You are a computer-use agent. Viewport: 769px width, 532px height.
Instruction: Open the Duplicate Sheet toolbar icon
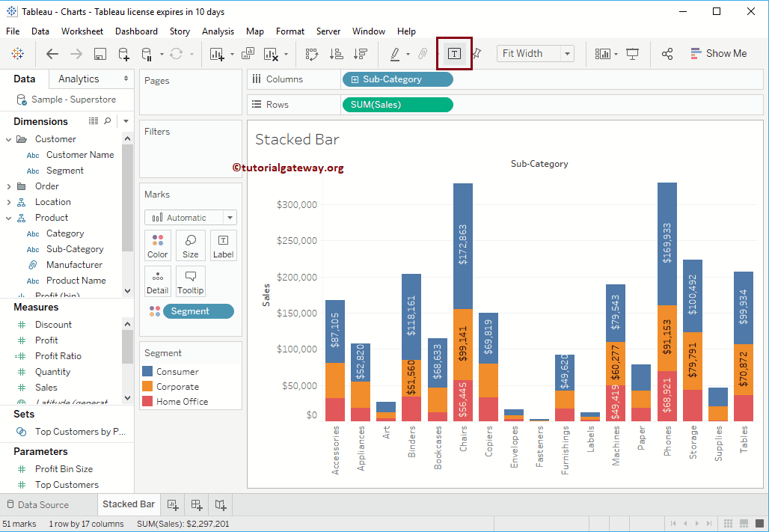[249, 53]
